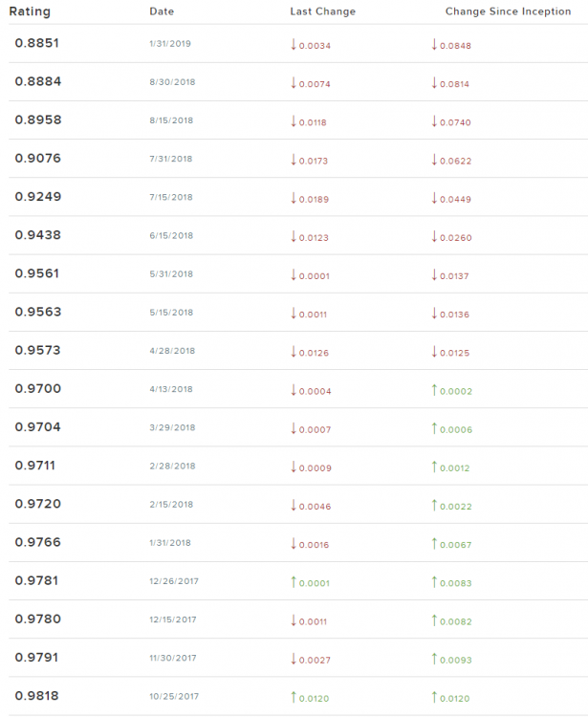The image size is (588, 717).
Task: Click the green up arrow beside 0.0120 in Last Change
Action: (x=294, y=697)
